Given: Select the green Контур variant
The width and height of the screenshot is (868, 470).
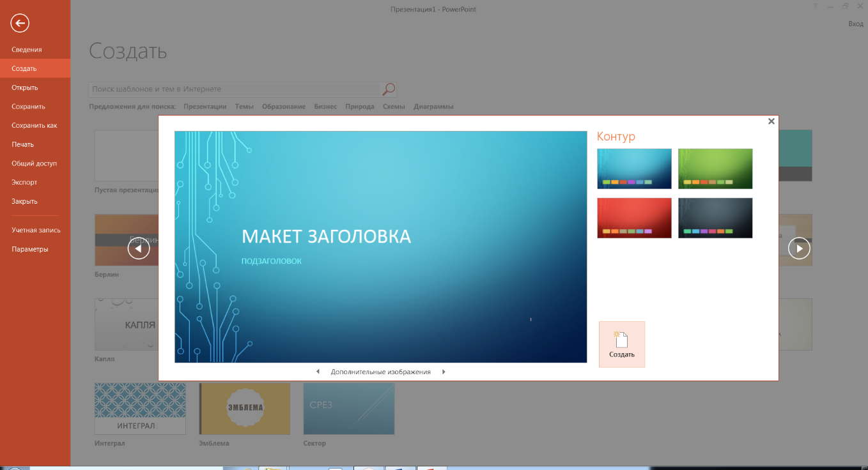Looking at the screenshot, I should pos(715,169).
